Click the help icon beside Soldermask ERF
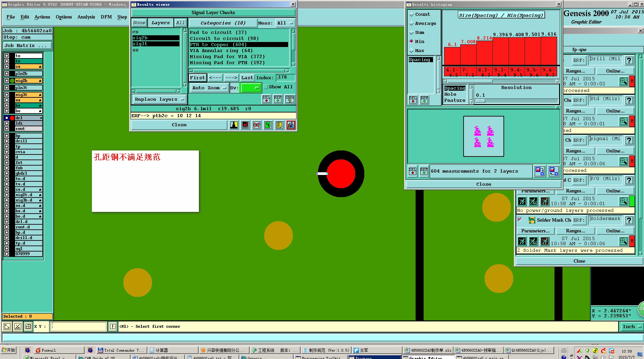The image size is (644, 359). point(629,220)
